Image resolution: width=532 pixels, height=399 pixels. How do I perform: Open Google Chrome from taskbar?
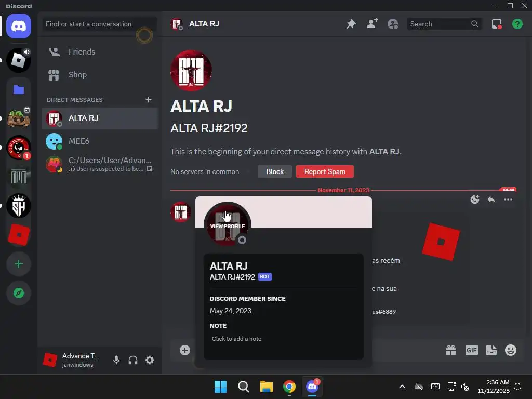pos(289,387)
